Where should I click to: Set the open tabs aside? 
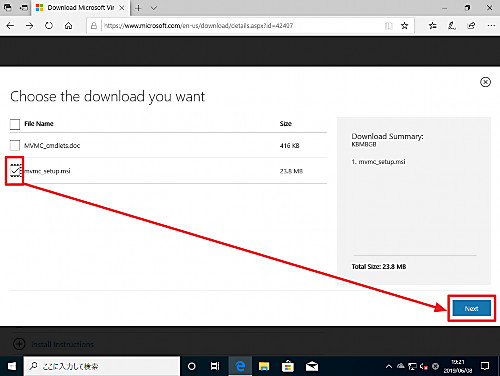click(x=24, y=7)
